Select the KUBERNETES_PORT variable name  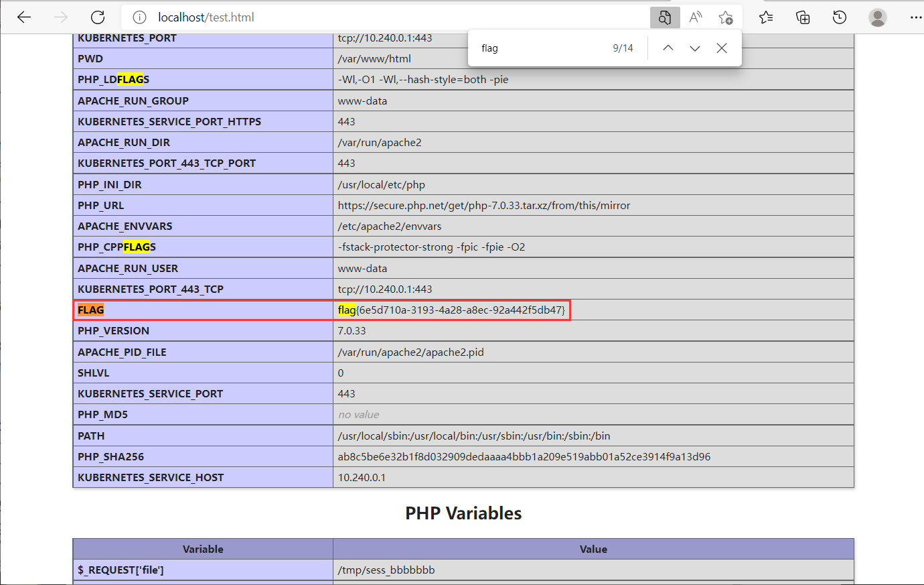click(127, 38)
